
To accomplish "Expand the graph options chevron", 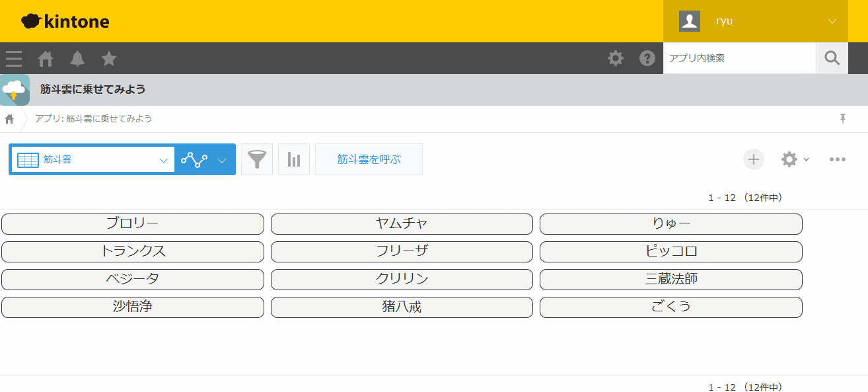I will [222, 160].
